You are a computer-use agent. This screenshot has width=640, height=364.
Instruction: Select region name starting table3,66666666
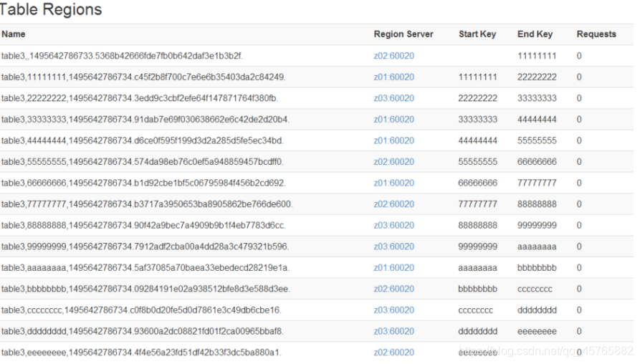pyautogui.click(x=143, y=183)
